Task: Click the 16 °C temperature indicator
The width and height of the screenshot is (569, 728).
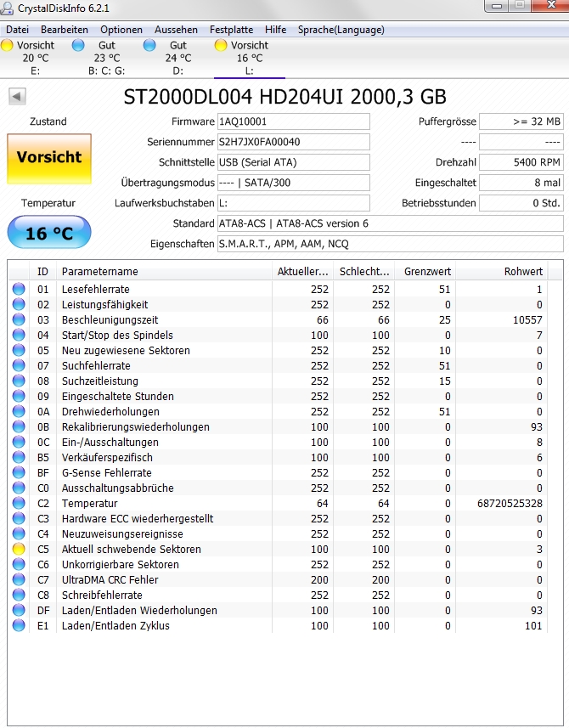Action: point(49,232)
